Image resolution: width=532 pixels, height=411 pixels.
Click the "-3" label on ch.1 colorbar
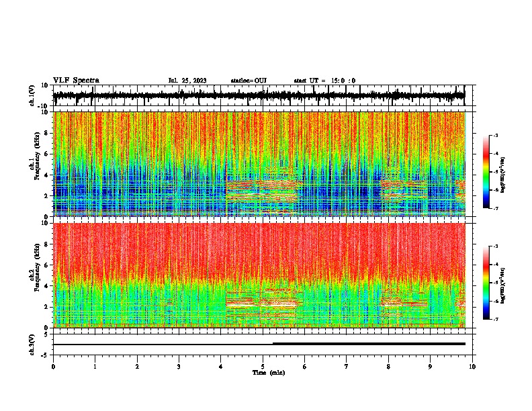click(x=495, y=135)
